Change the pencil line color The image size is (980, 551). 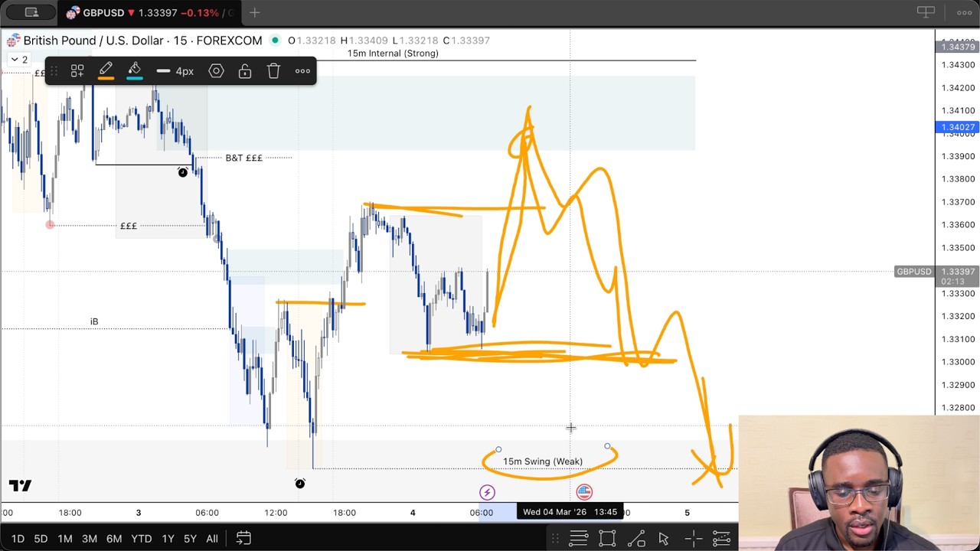click(106, 71)
